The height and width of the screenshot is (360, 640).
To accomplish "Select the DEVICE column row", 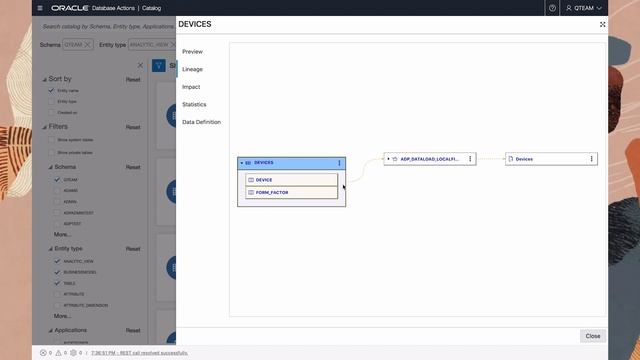I will point(291,180).
